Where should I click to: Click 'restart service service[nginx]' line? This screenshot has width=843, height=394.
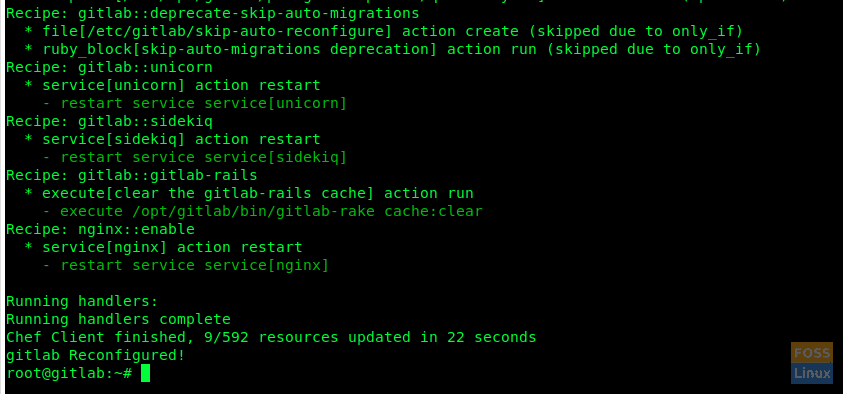pyautogui.click(x=185, y=266)
